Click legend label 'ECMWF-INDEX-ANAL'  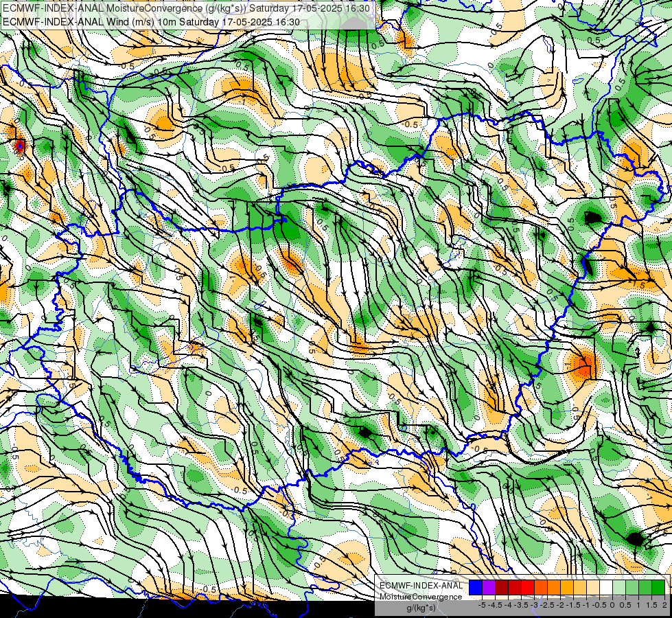point(421,586)
